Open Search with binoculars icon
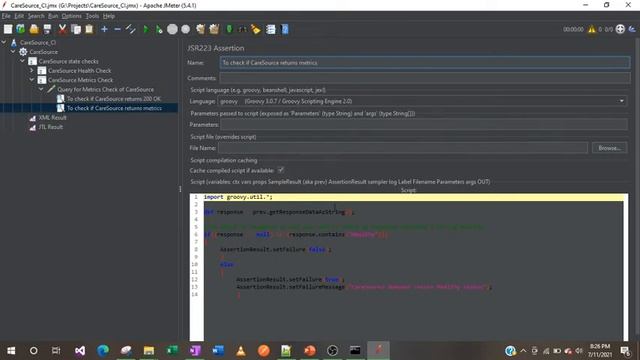 [242, 29]
